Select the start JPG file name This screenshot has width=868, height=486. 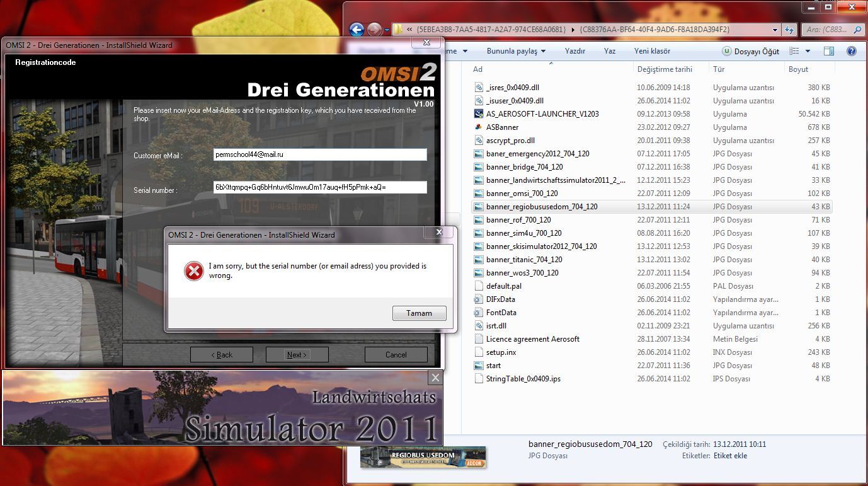pyautogui.click(x=493, y=366)
